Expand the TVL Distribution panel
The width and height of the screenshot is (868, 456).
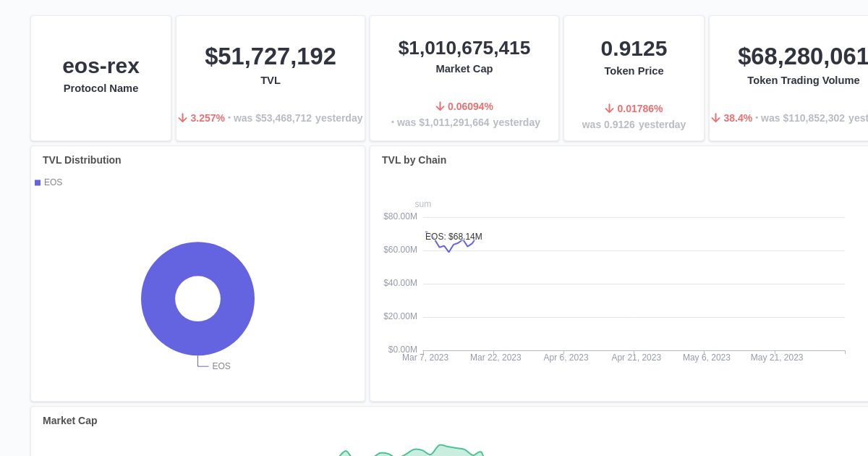[82, 160]
